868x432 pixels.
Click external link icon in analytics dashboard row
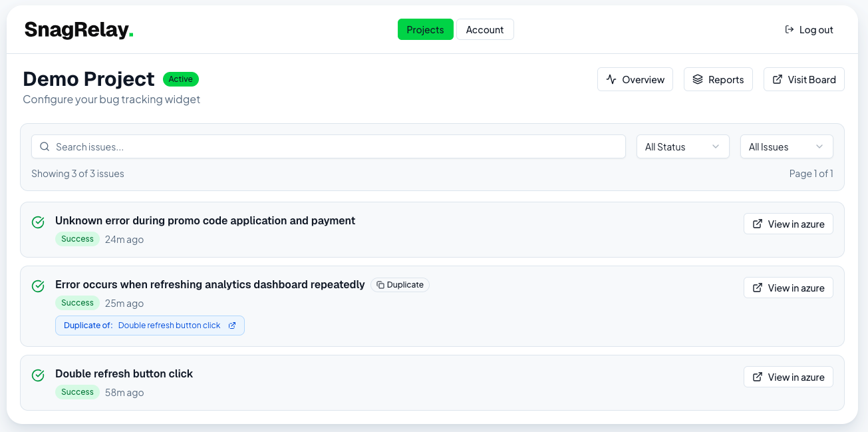(x=758, y=288)
